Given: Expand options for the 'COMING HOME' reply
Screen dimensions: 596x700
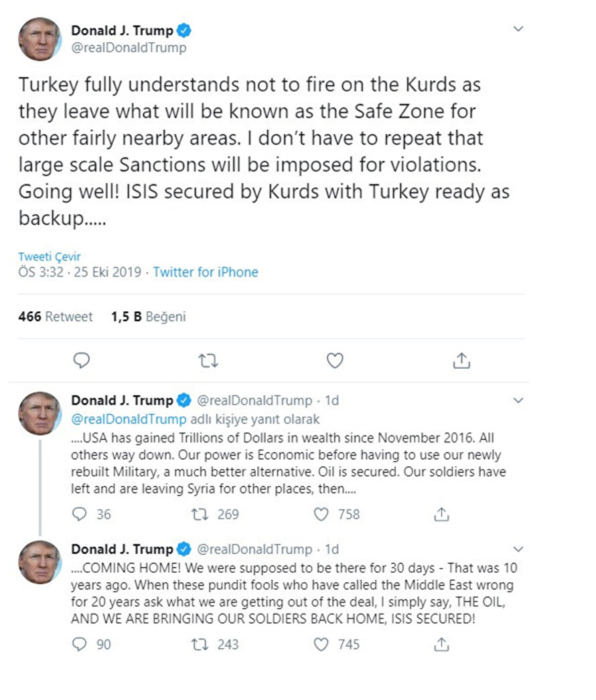Looking at the screenshot, I should (x=518, y=549).
